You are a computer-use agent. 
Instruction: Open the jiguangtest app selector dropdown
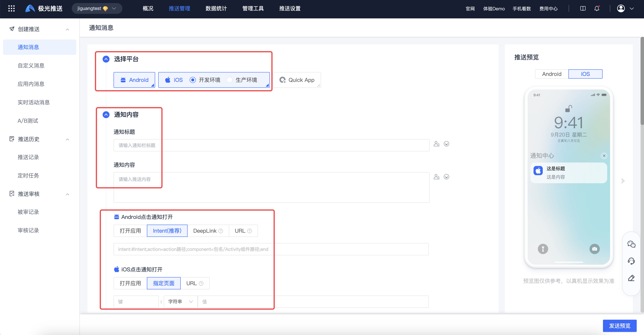click(97, 8)
